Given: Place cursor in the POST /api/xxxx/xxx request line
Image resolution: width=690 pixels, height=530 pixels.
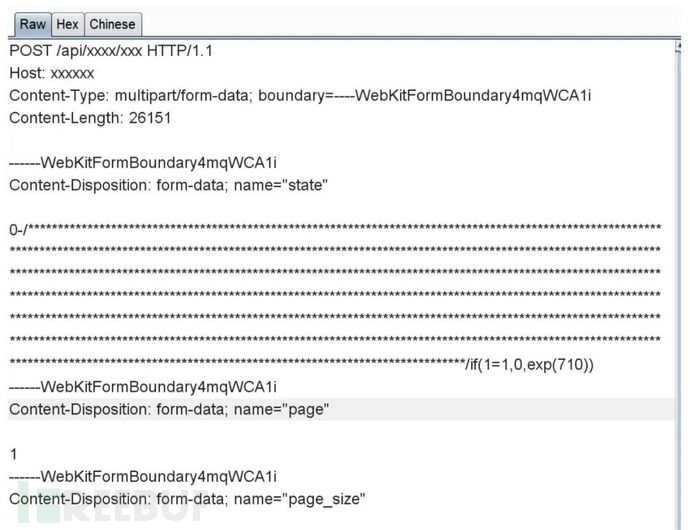Looking at the screenshot, I should pyautogui.click(x=111, y=51).
